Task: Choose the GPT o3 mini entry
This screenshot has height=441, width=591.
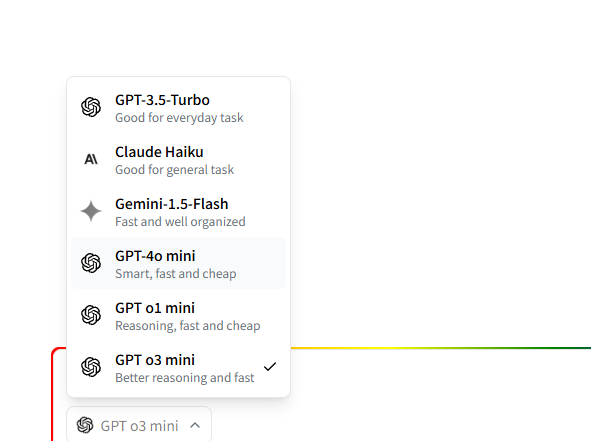Action: 178,368
